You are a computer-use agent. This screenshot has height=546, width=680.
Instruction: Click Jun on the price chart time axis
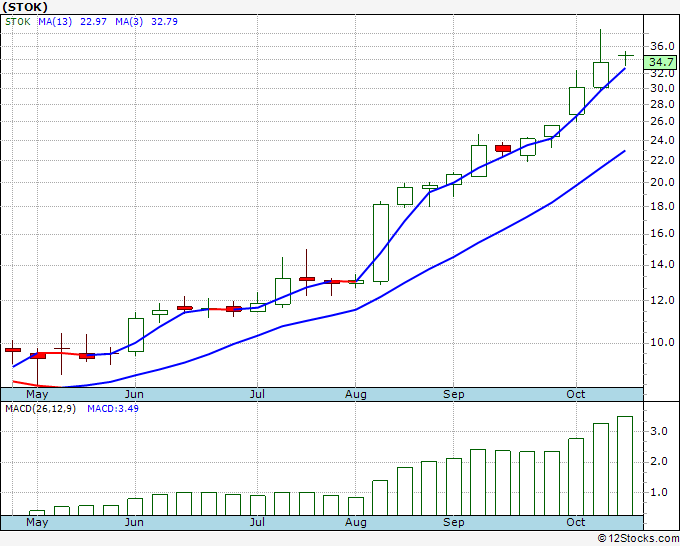[133, 394]
